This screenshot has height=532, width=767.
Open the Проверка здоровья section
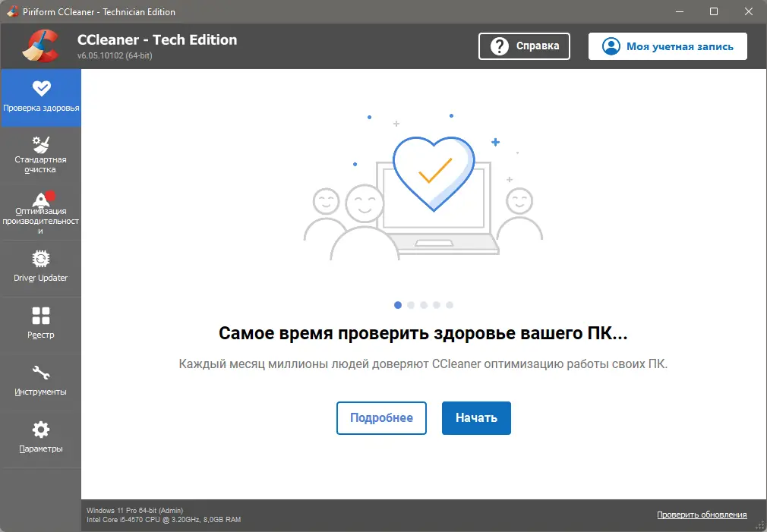tap(40, 97)
